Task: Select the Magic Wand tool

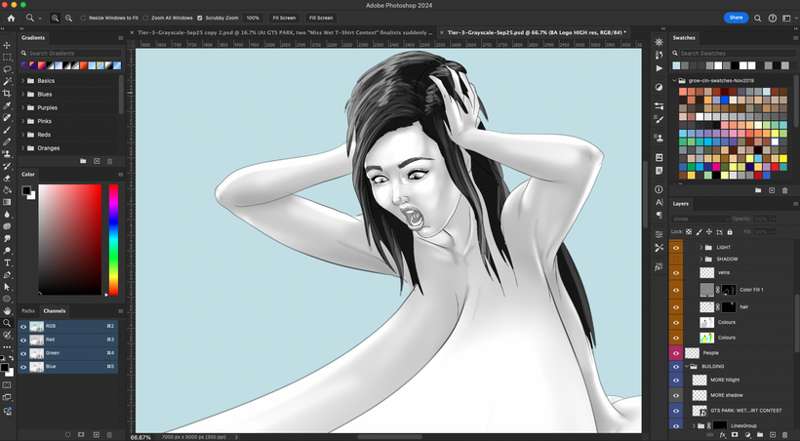Action: click(x=7, y=82)
